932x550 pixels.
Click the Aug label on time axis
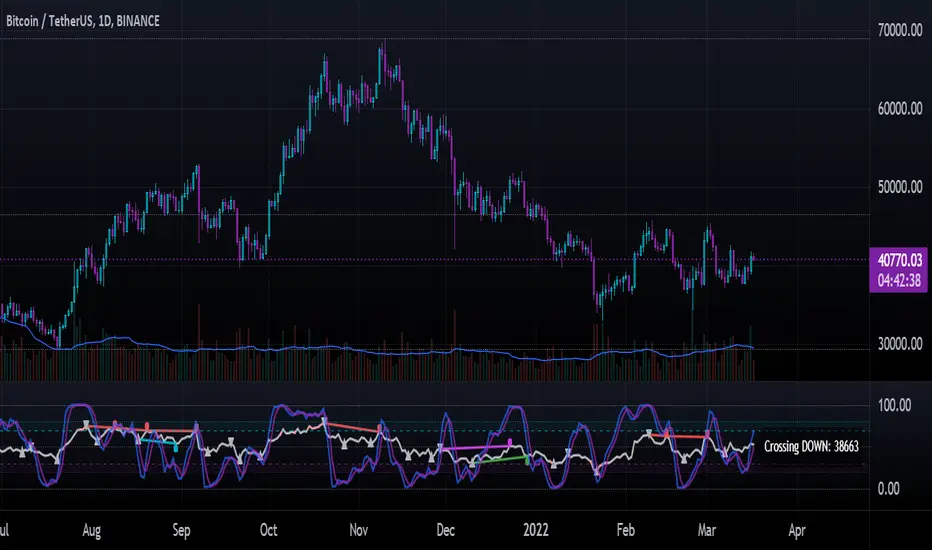click(x=92, y=530)
